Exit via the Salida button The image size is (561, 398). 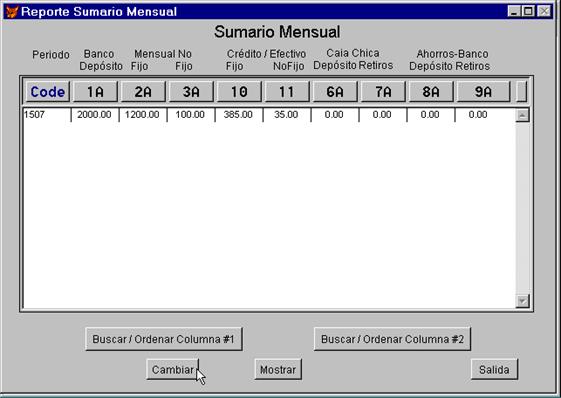click(x=494, y=369)
